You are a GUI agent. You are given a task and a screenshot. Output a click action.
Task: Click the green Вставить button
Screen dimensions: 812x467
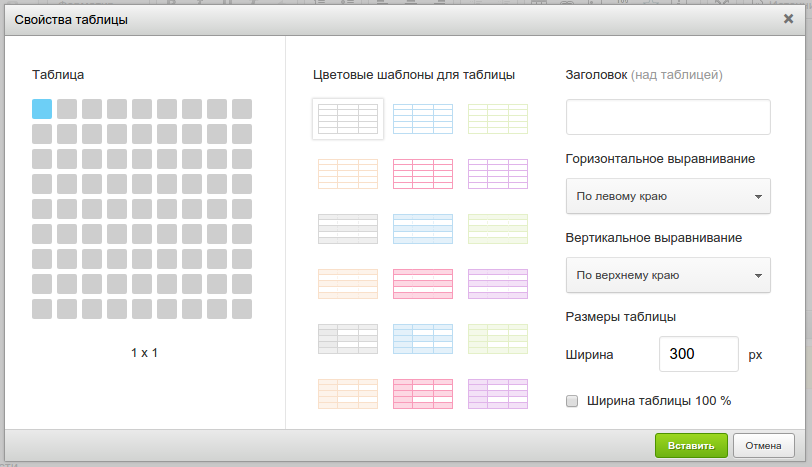point(691,446)
